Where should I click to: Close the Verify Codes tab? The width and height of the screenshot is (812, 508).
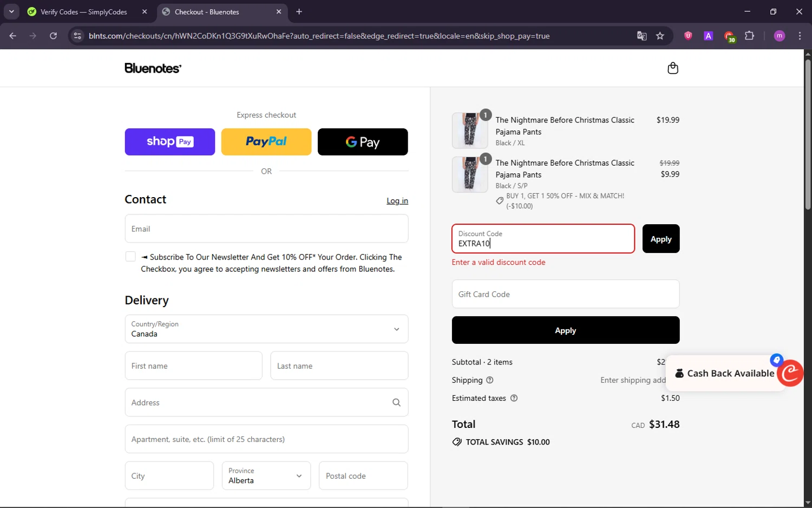145,11
